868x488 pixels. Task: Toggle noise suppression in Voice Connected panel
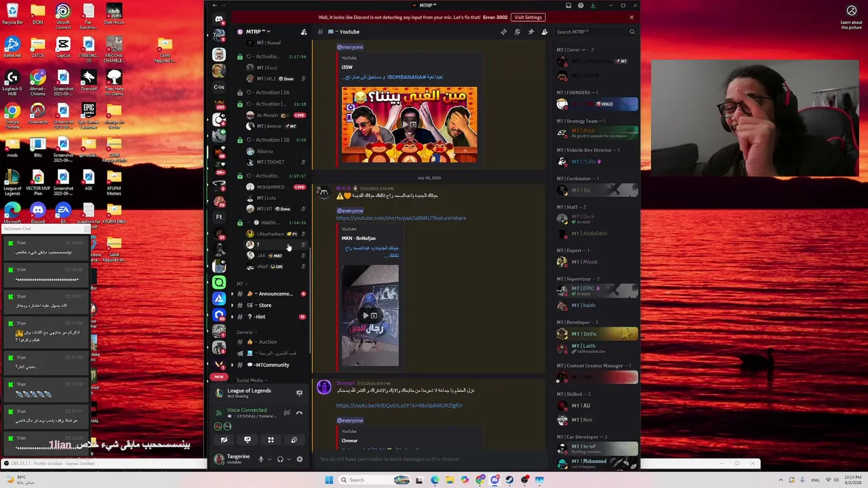tap(287, 413)
